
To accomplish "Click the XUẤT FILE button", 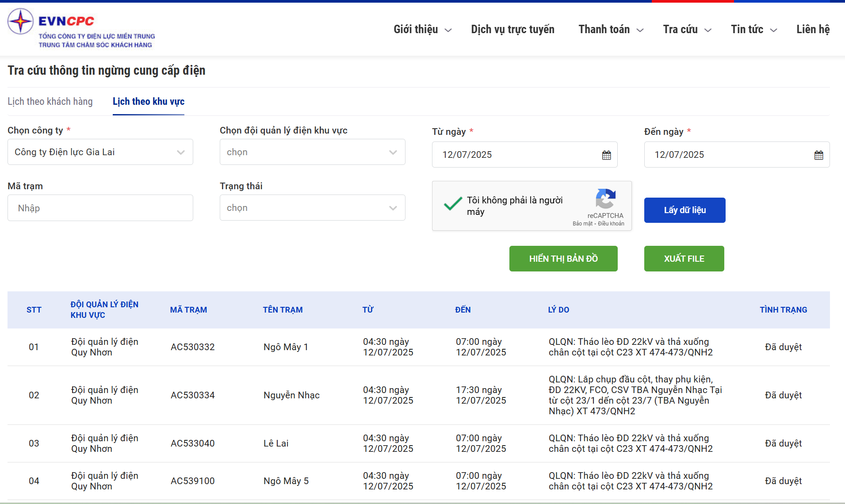I will [684, 259].
